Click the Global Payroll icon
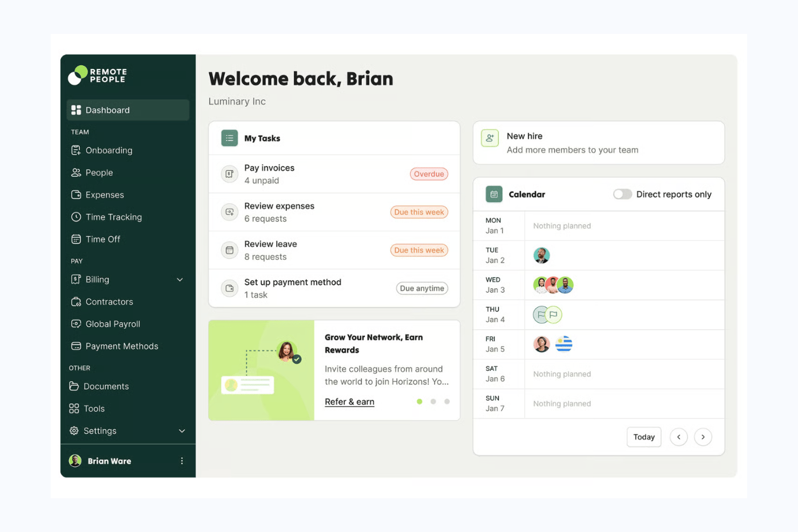 click(x=76, y=324)
